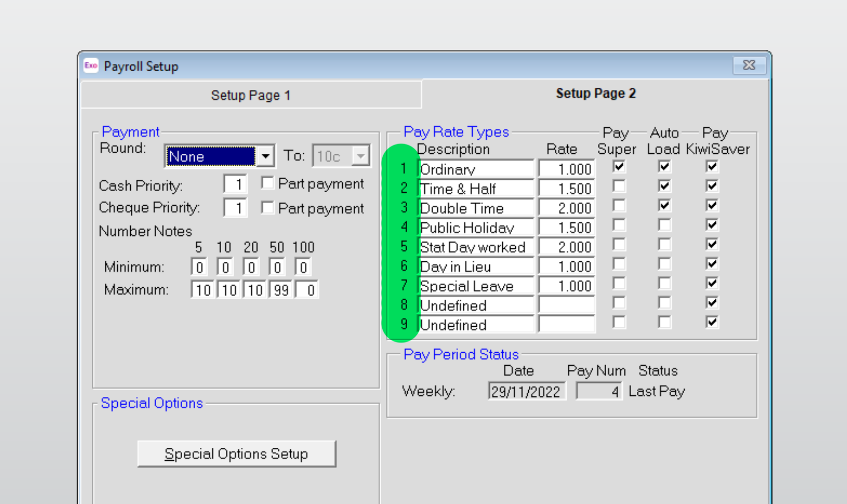
Task: Click the first Undefined description field
Action: pos(475,306)
